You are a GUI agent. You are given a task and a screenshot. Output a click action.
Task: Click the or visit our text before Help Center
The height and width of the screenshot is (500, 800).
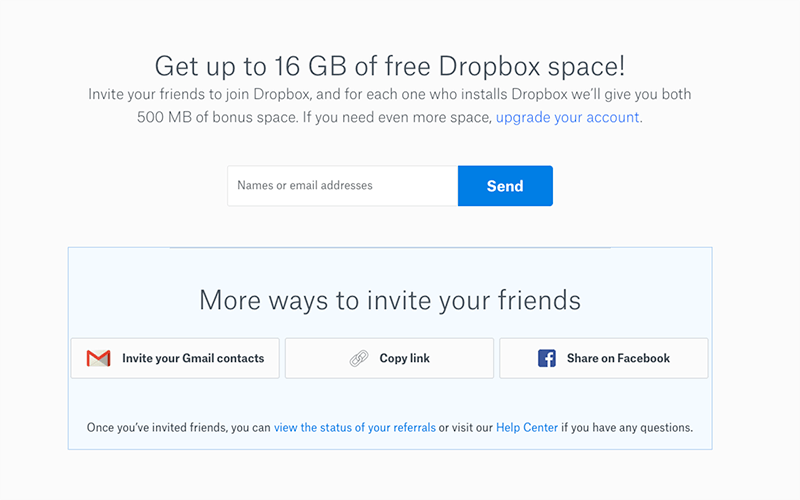pyautogui.click(x=467, y=427)
